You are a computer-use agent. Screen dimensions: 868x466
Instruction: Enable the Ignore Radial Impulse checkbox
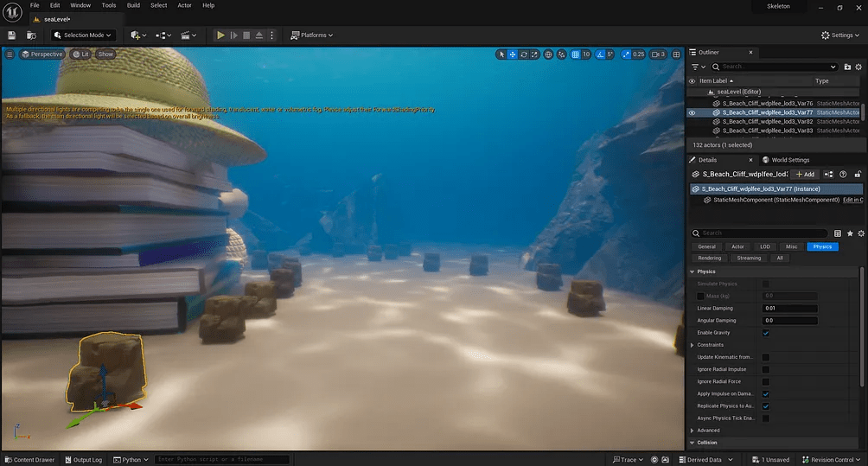(766, 369)
